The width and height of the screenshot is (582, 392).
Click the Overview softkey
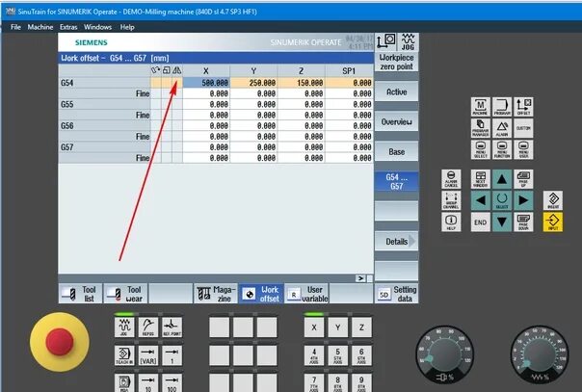(396, 121)
